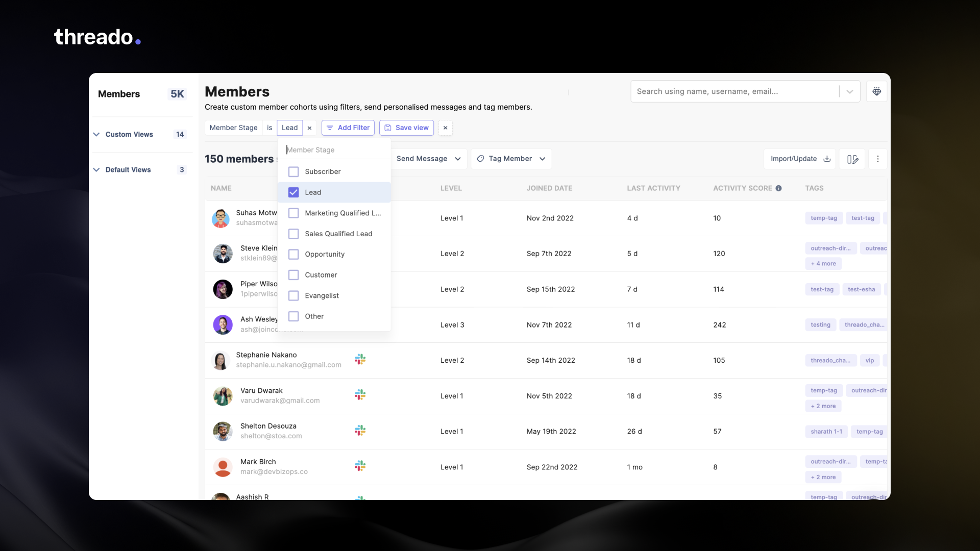The height and width of the screenshot is (551, 980).
Task: Clear all filters using rightmost x button
Action: [445, 128]
